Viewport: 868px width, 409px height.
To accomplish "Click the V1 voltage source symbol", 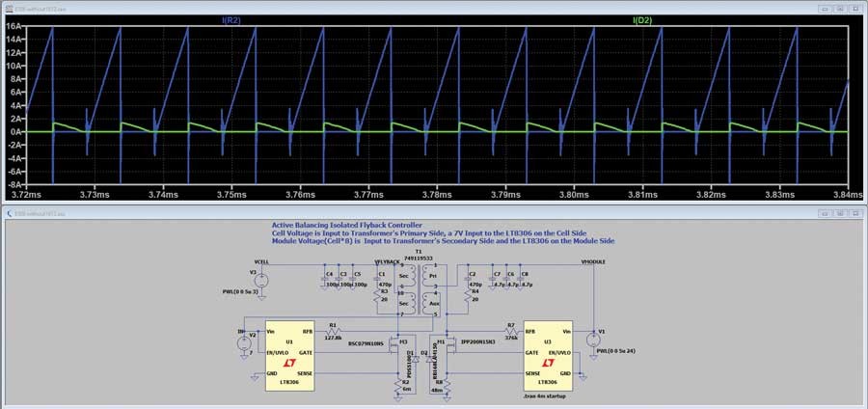I will [x=592, y=338].
